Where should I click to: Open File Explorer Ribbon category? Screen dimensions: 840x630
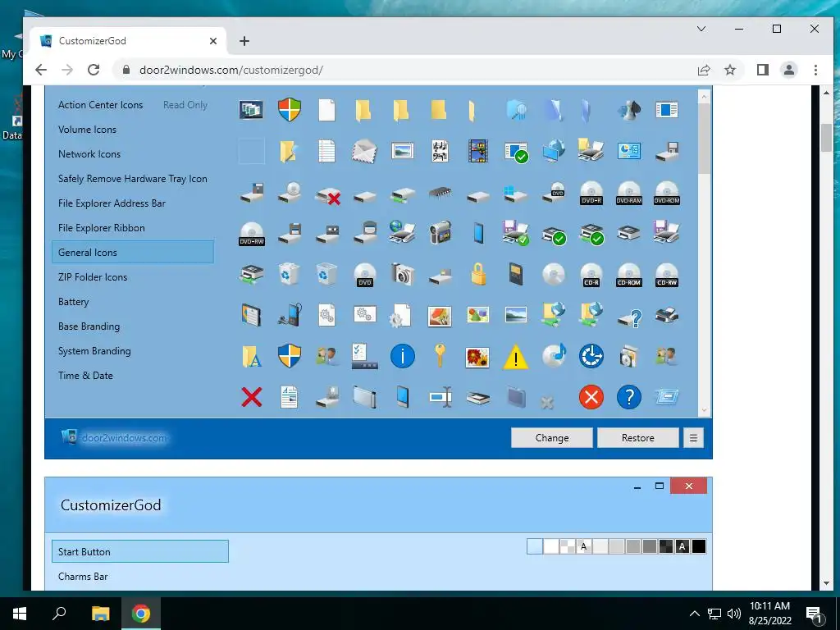(102, 228)
